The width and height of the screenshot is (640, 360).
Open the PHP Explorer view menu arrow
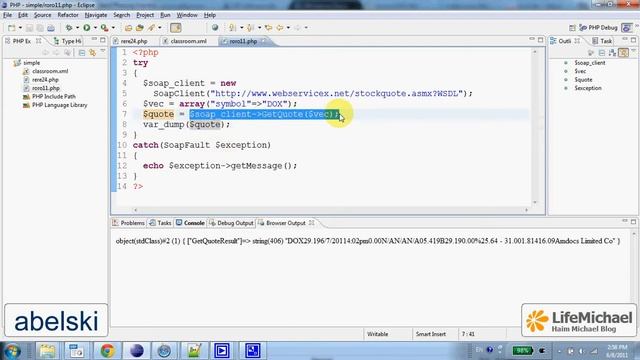(x=103, y=52)
